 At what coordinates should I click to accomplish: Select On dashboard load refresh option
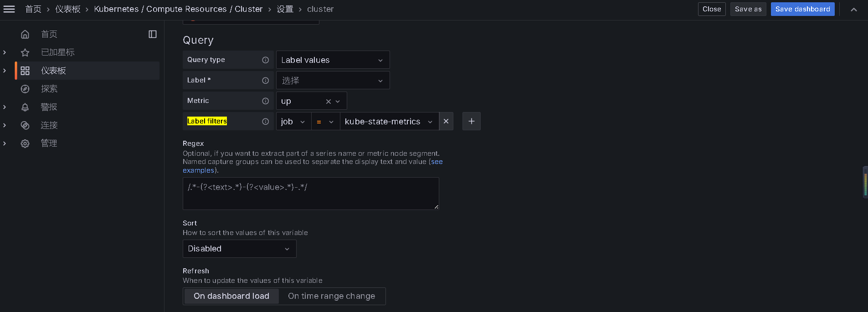click(231, 296)
